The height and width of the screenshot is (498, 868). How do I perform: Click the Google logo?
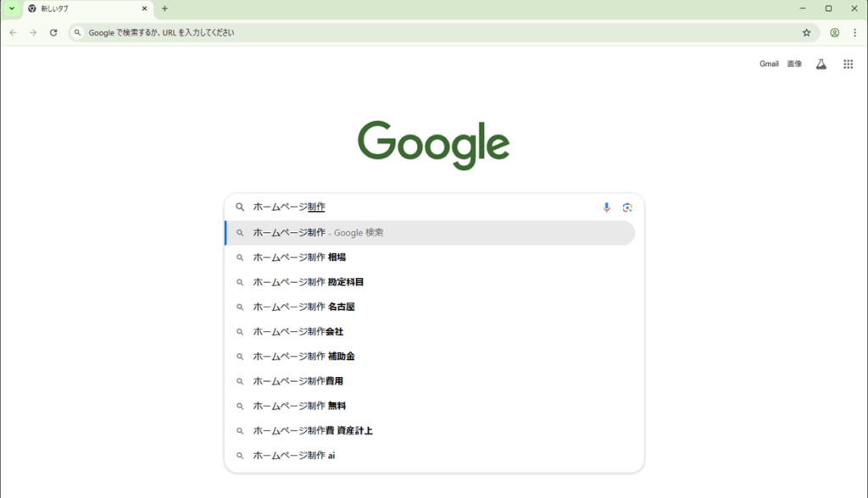[433, 145]
